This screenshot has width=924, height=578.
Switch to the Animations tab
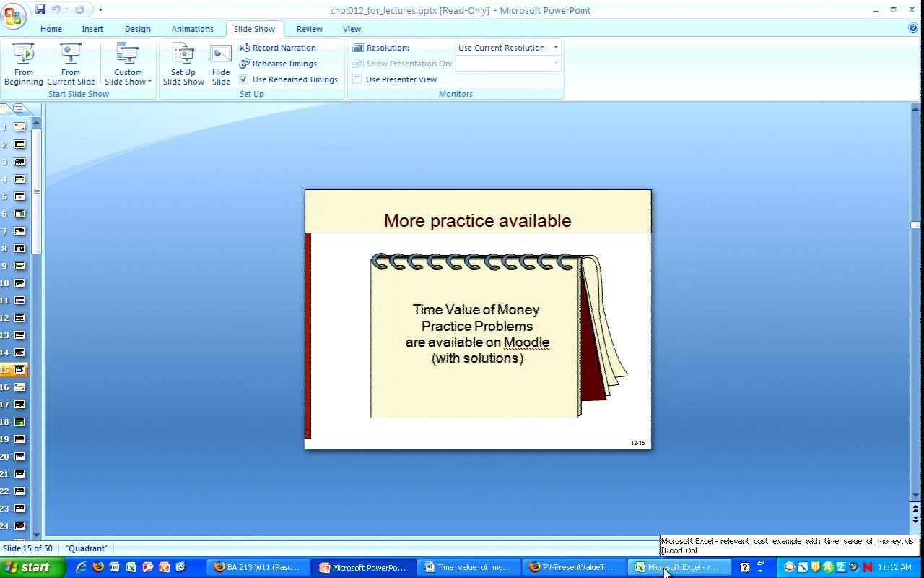click(192, 29)
